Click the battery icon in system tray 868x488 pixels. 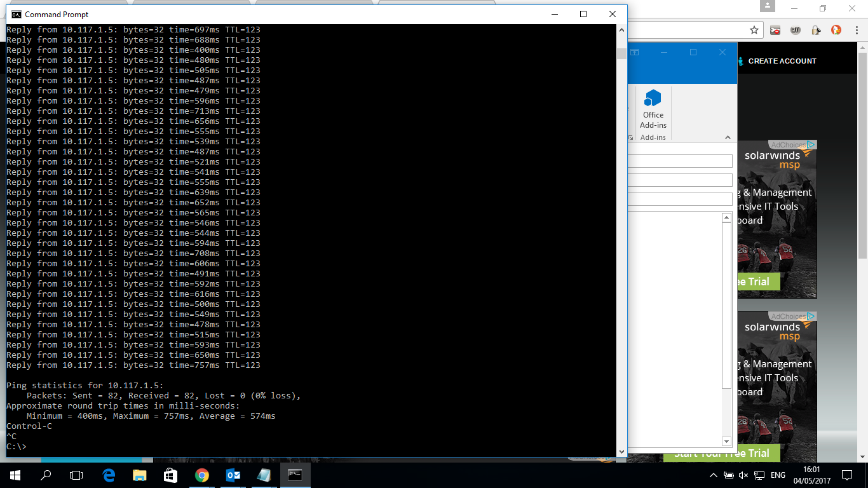[x=729, y=475]
